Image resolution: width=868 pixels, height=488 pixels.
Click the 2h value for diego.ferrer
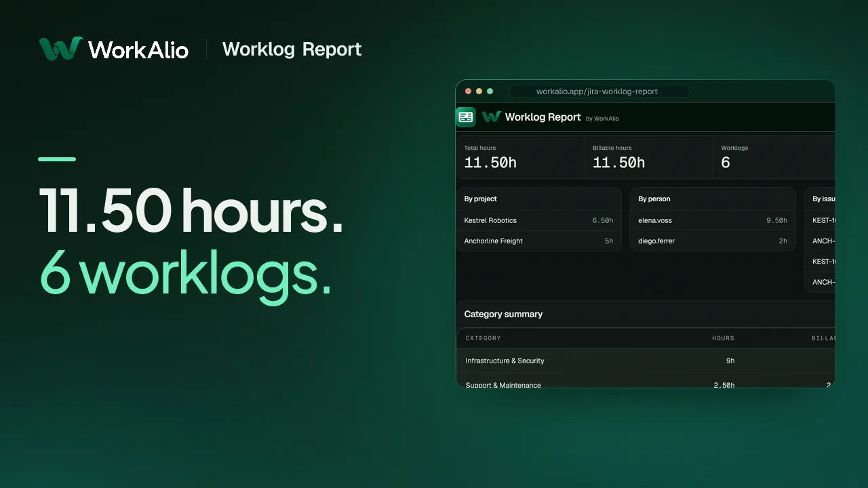(x=783, y=241)
